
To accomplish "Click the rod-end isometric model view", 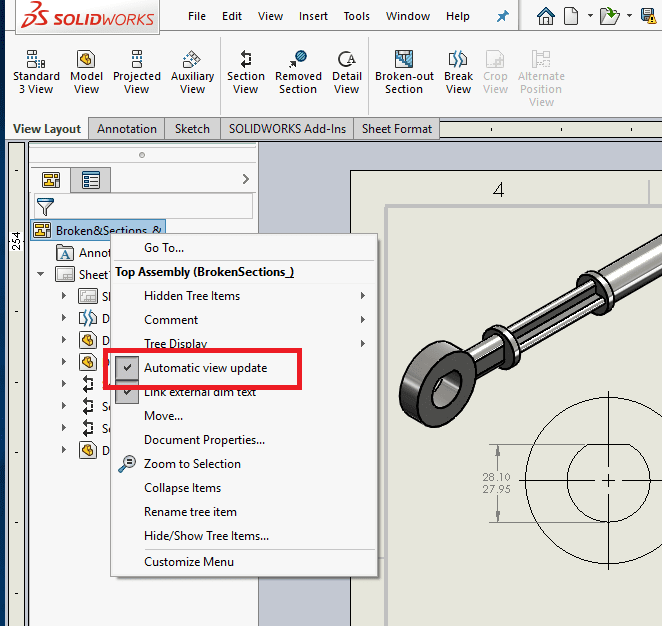I will pyautogui.click(x=530, y=331).
